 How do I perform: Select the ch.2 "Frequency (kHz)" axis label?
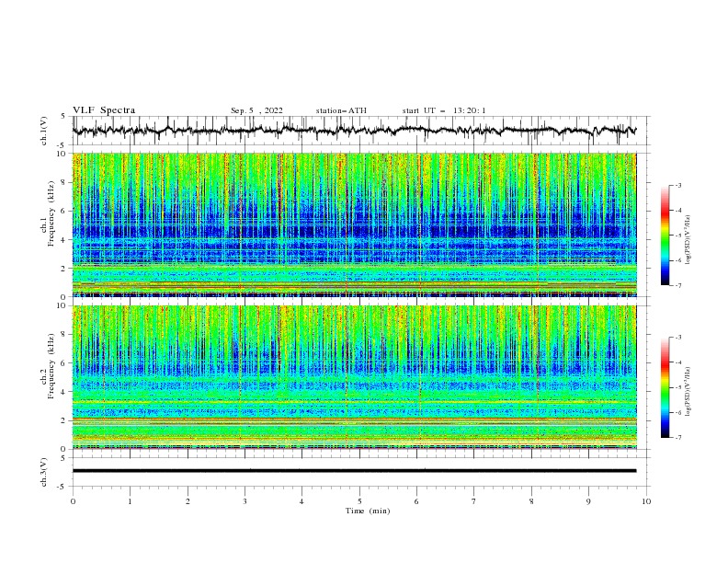pos(51,366)
